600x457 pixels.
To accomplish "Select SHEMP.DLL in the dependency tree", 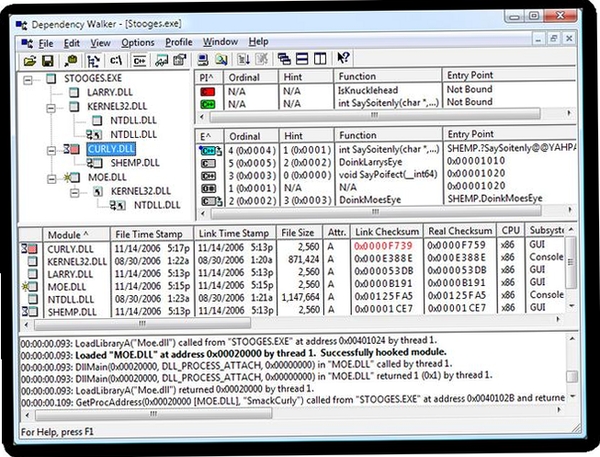I will (135, 163).
